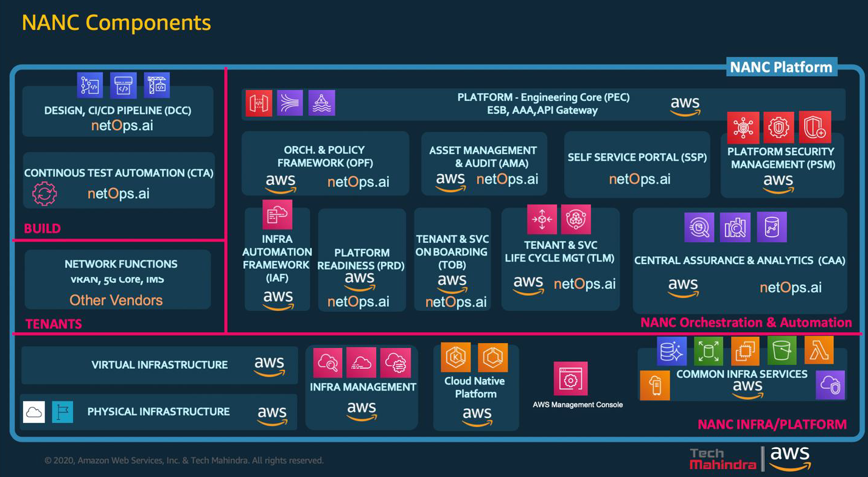The width and height of the screenshot is (868, 477).
Task: Click the pink CloudTrail cloud icon
Action: click(361, 362)
